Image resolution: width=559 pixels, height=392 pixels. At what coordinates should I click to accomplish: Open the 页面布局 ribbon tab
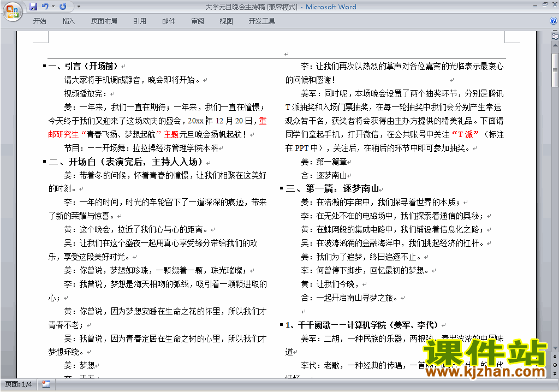[x=104, y=21]
